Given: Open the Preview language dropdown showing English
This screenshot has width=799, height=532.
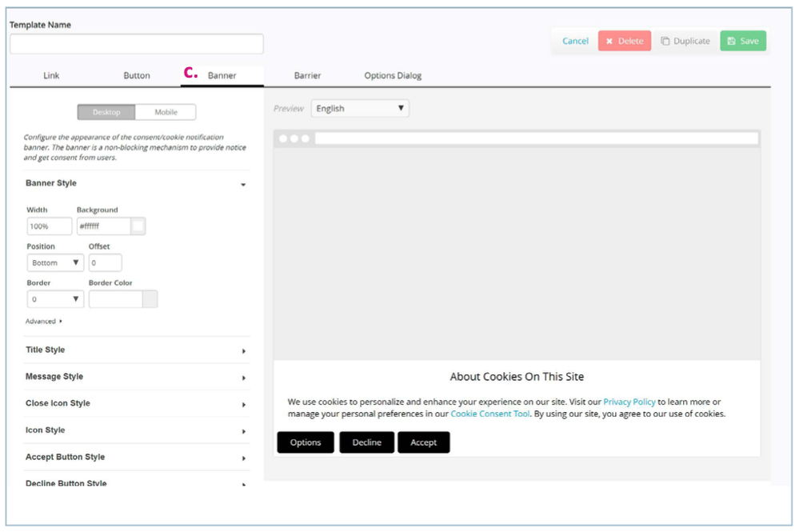Looking at the screenshot, I should 360,108.
